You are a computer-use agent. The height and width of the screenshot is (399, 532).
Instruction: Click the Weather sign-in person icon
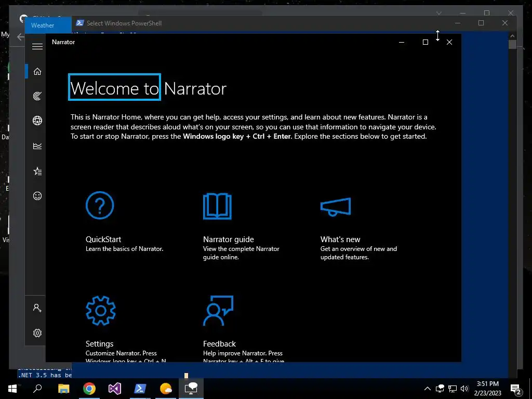coord(37,308)
